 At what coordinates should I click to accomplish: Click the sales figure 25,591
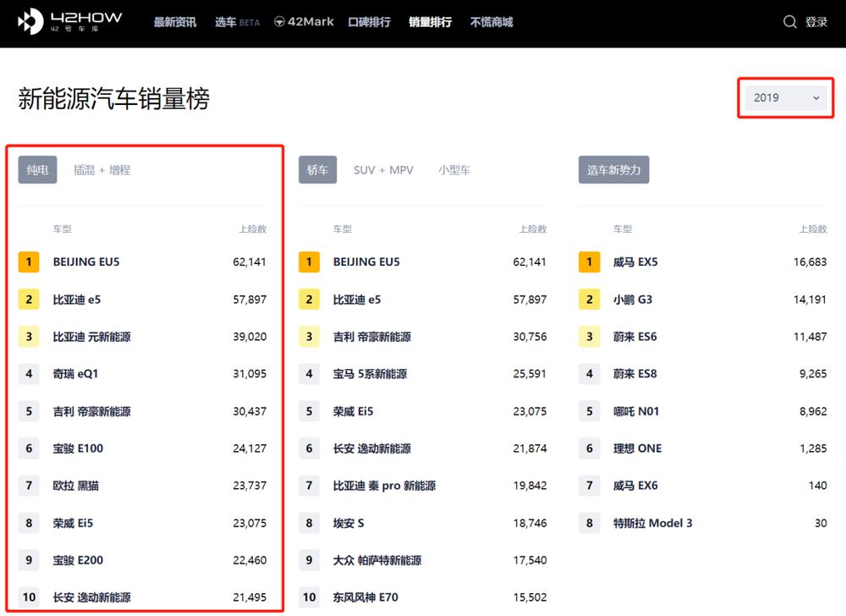click(530, 374)
